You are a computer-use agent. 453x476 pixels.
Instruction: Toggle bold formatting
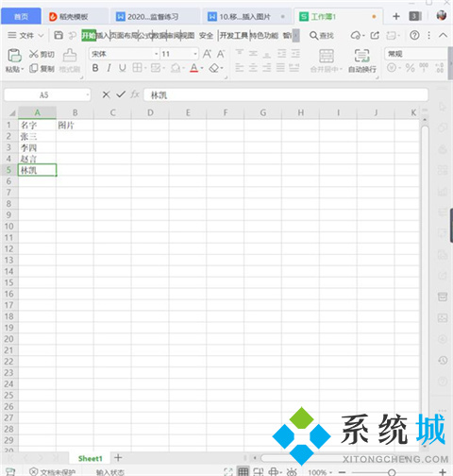click(95, 68)
